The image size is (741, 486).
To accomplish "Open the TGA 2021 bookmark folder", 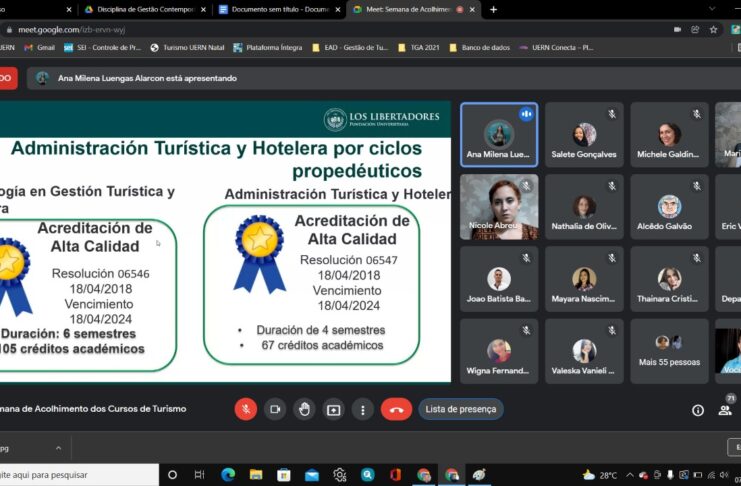I will (419, 48).
